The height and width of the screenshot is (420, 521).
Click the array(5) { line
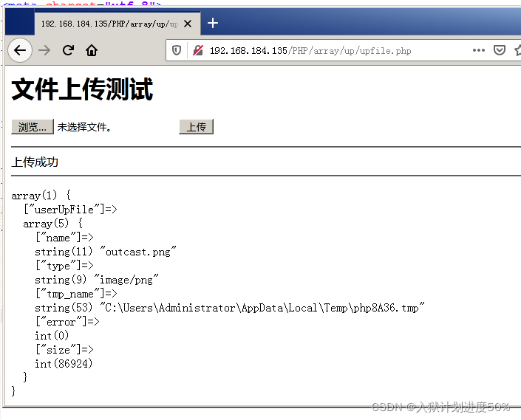pyautogui.click(x=52, y=224)
